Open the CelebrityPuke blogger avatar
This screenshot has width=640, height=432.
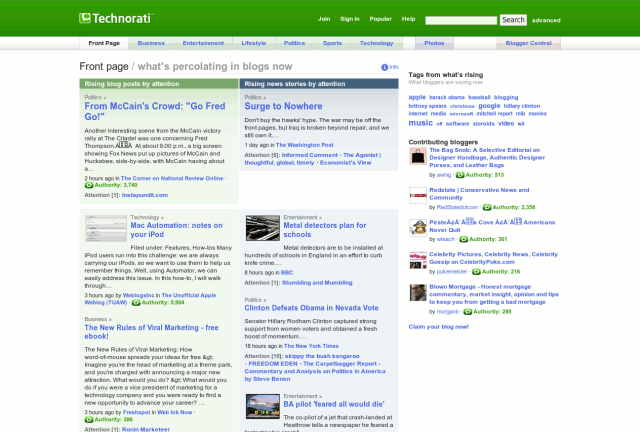[x=418, y=260]
